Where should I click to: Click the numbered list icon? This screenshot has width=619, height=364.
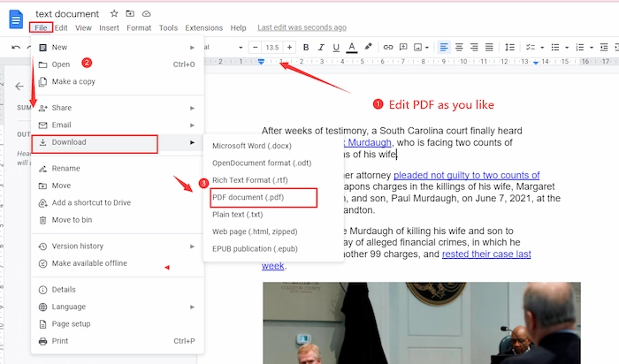click(x=579, y=48)
